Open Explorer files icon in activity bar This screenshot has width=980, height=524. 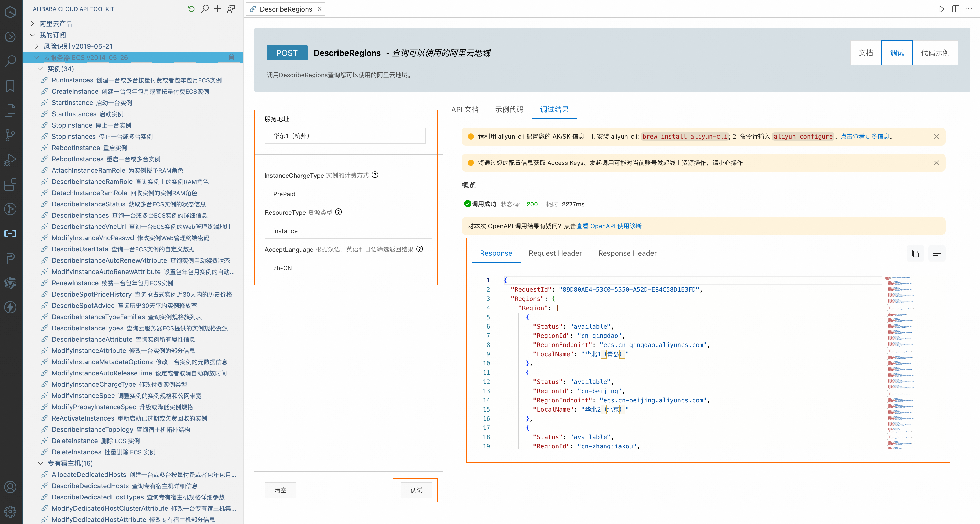(10, 110)
